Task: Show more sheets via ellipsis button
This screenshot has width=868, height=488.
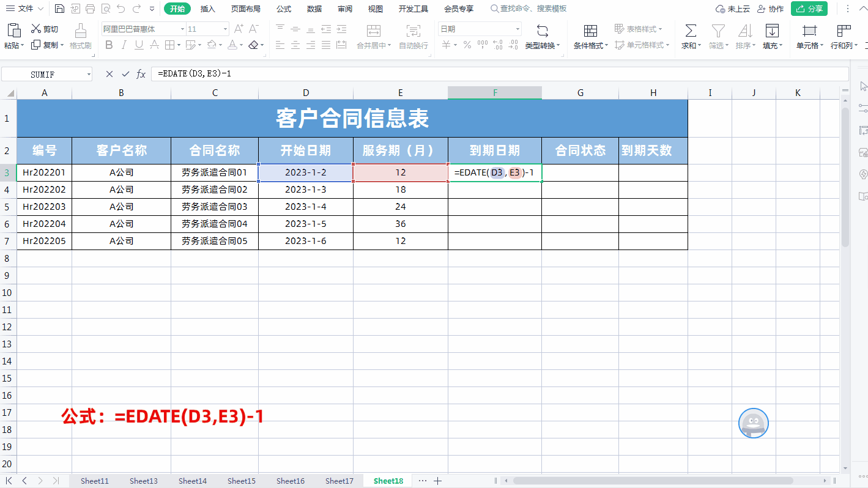Action: (x=423, y=481)
